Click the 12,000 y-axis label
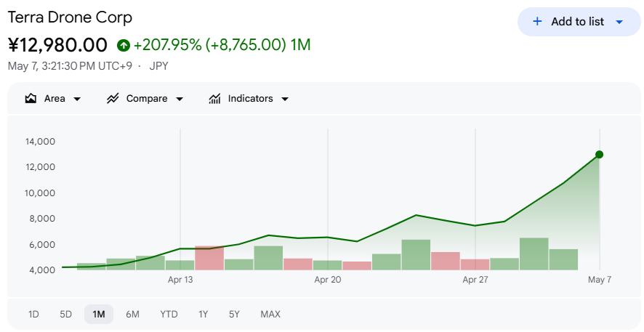Image resolution: width=644 pixels, height=332 pixels. pos(40,167)
